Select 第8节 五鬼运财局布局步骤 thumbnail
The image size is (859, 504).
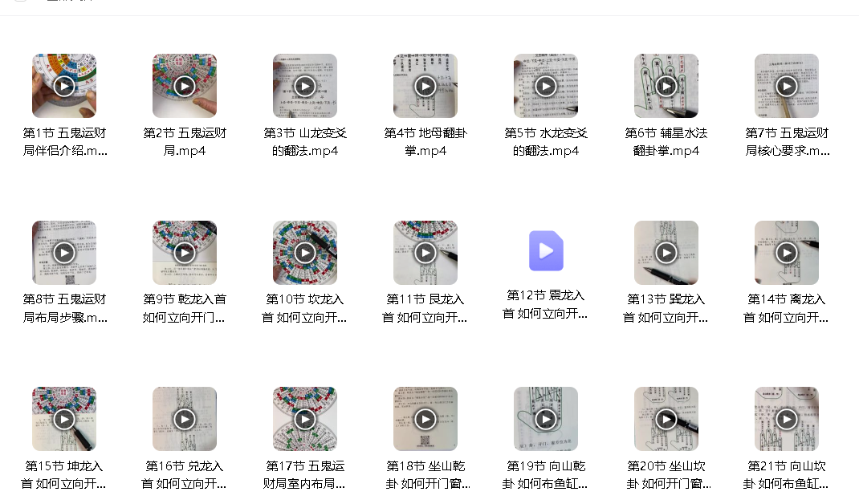64,253
